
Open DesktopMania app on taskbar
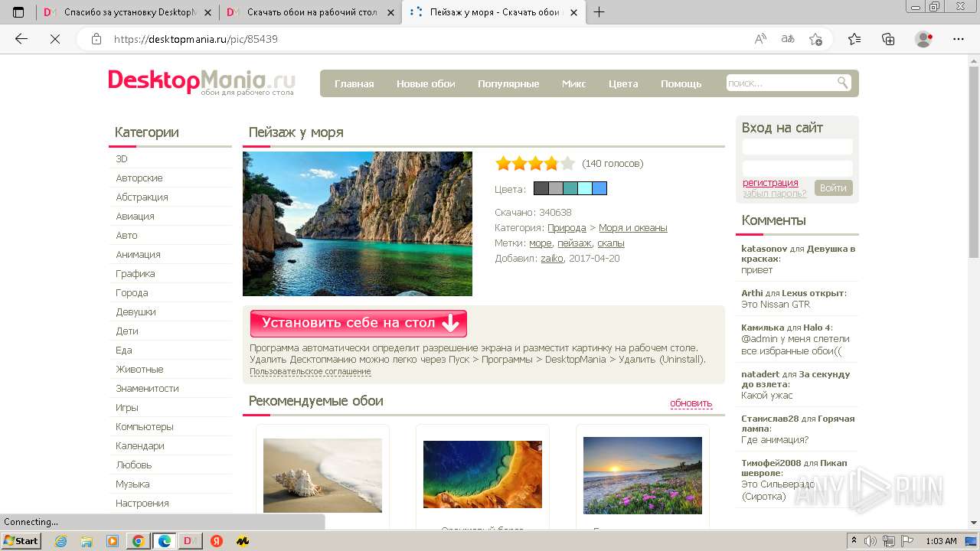pos(190,541)
